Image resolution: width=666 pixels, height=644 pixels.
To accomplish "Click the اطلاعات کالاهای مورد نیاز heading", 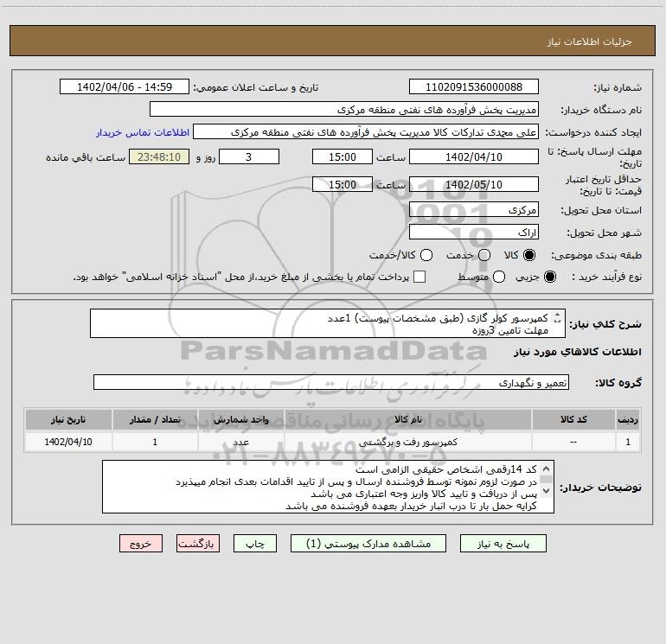I will [578, 352].
